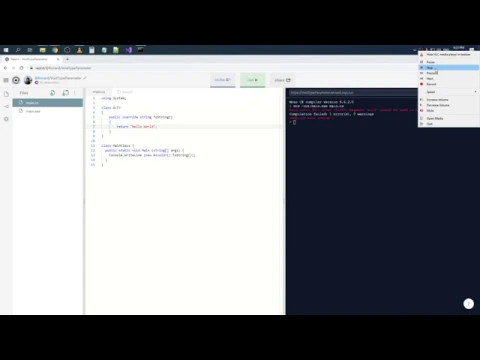Choose Mute in VLC tray menu

pyautogui.click(x=449, y=110)
